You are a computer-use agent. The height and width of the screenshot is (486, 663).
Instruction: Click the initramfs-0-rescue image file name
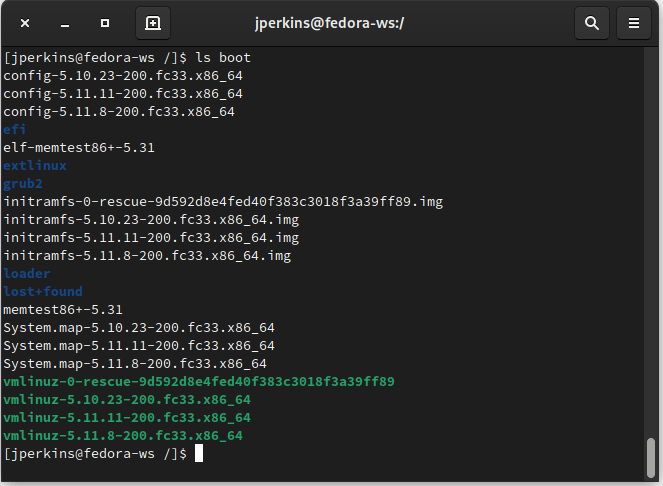(223, 202)
